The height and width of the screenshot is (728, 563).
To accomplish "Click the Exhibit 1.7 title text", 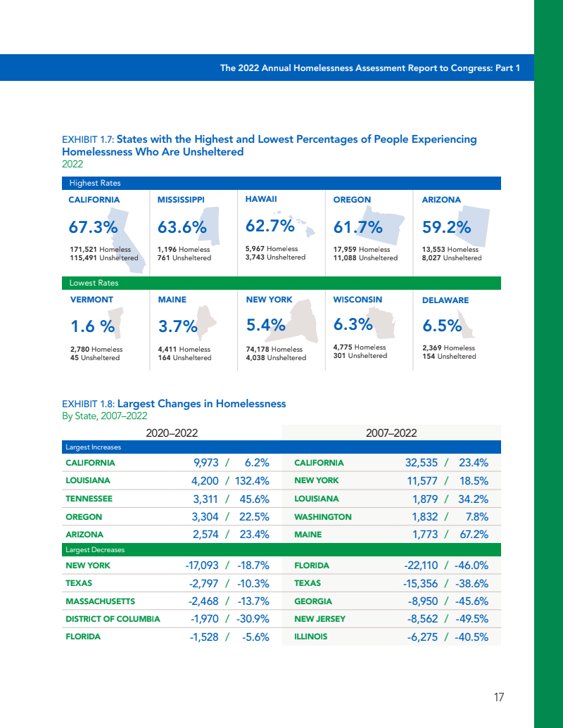I will pyautogui.click(x=269, y=145).
